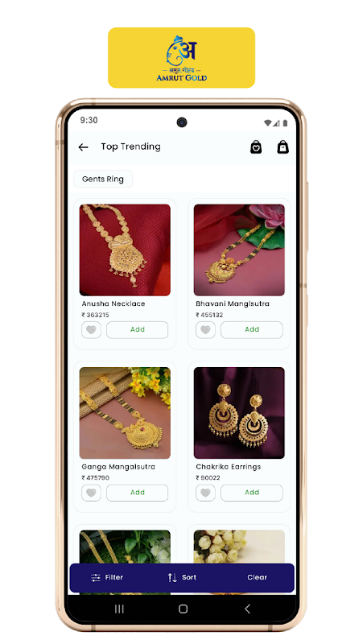Toggle heart on Bhavani Manglsutra

205,329
